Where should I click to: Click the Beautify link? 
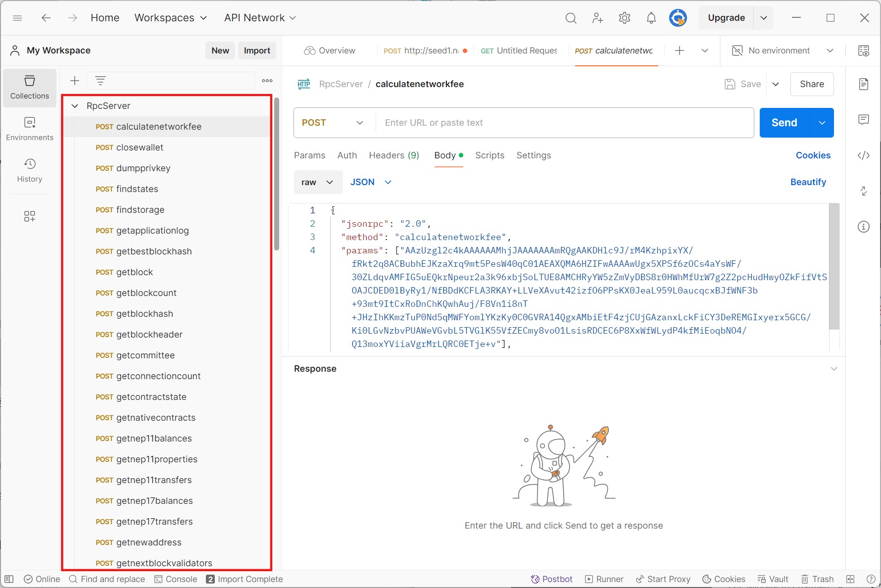[x=808, y=182]
